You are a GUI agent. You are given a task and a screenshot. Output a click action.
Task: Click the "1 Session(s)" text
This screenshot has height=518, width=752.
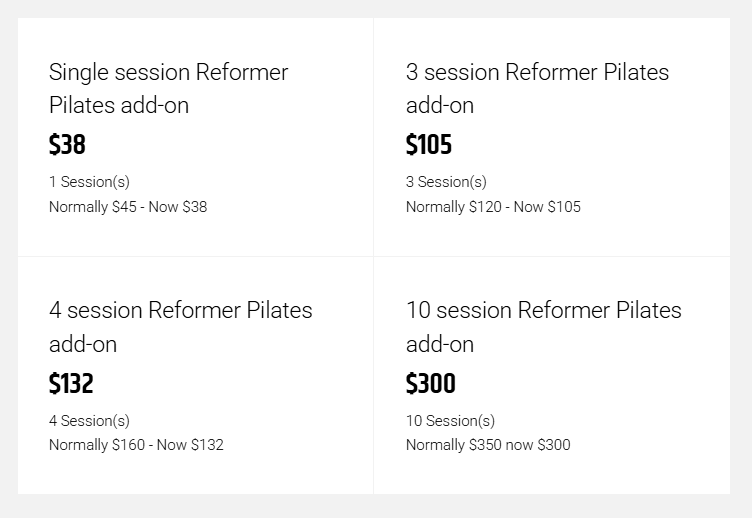click(x=89, y=182)
